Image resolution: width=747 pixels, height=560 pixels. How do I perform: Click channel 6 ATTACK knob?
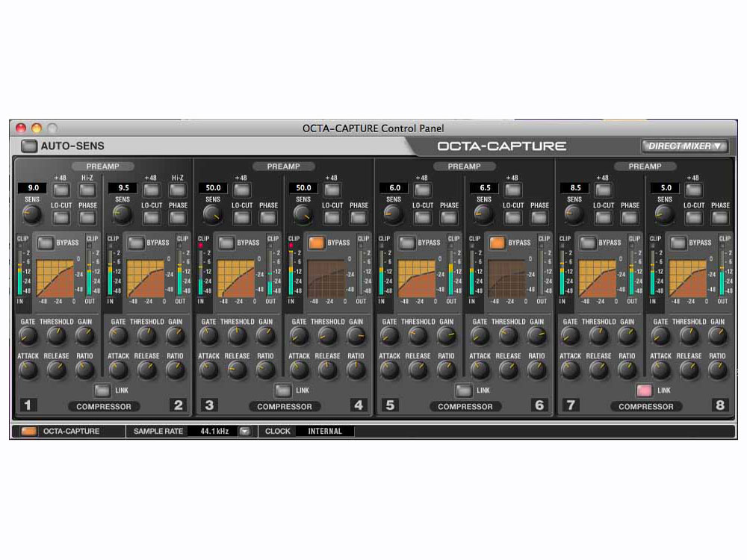pos(480,370)
